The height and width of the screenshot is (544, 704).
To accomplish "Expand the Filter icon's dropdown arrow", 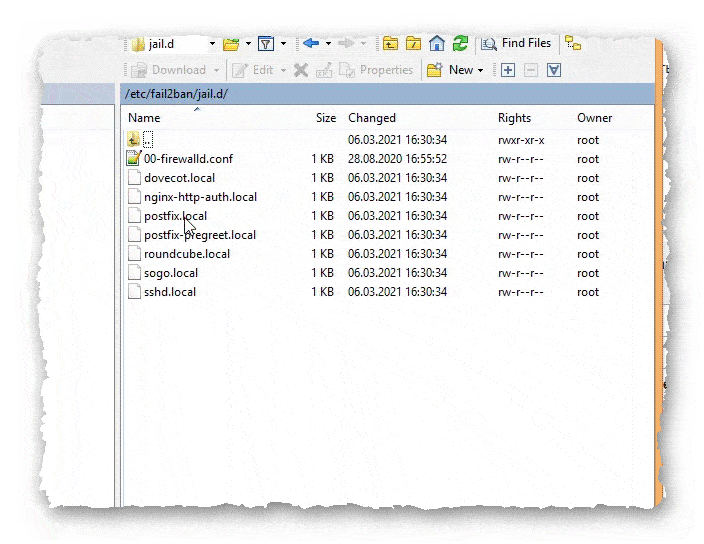I will tap(283, 44).
